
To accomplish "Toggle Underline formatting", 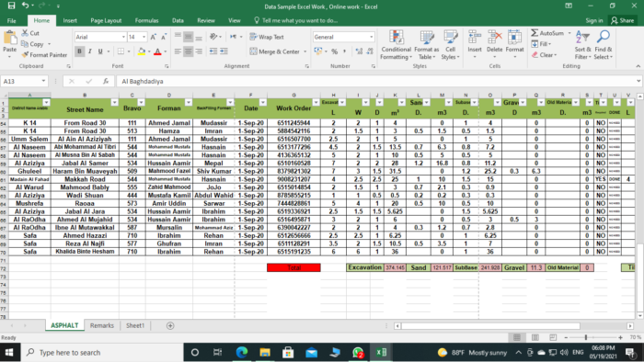I will pyautogui.click(x=100, y=51).
